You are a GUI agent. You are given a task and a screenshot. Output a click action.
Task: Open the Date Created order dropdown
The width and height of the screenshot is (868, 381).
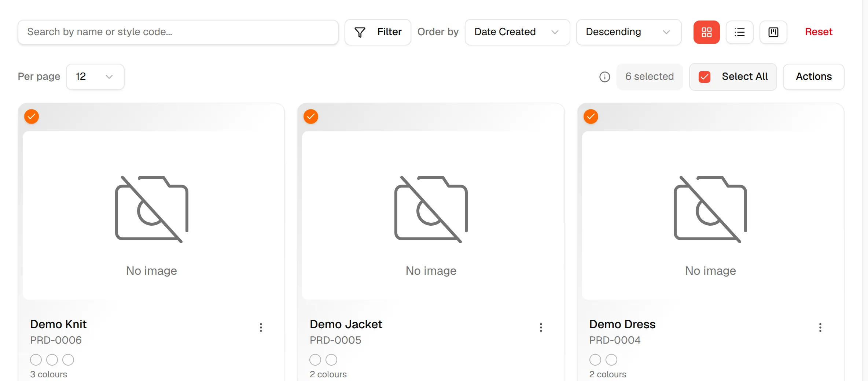tap(518, 32)
